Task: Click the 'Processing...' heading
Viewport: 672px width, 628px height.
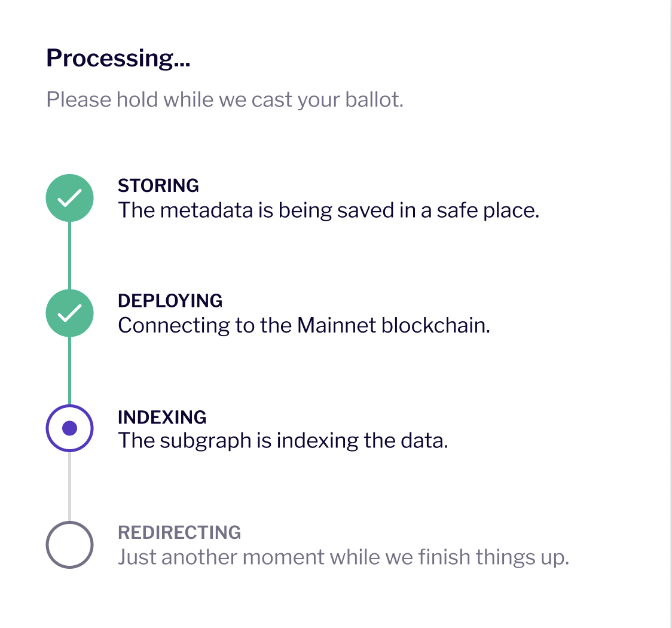Action: tap(118, 58)
